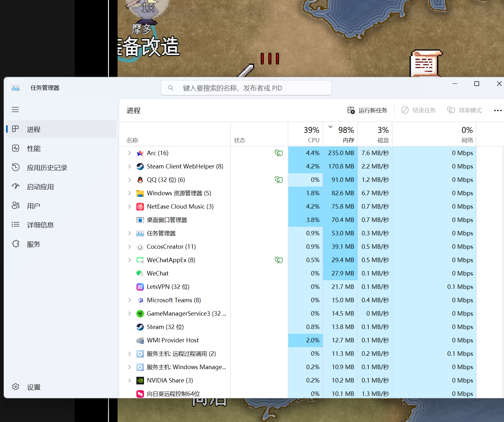Select the 桌面窗口管理器 process name
This screenshot has width=504, height=422.
pos(167,220)
